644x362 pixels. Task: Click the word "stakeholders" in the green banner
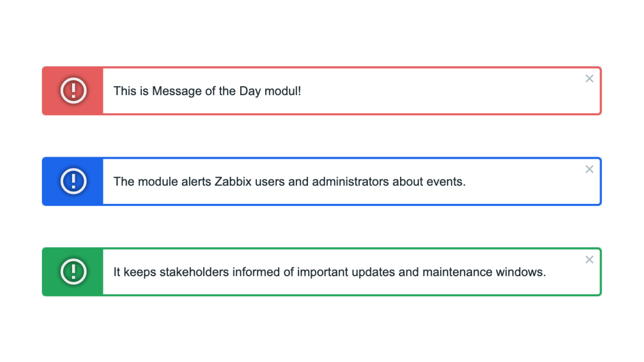[x=194, y=272]
